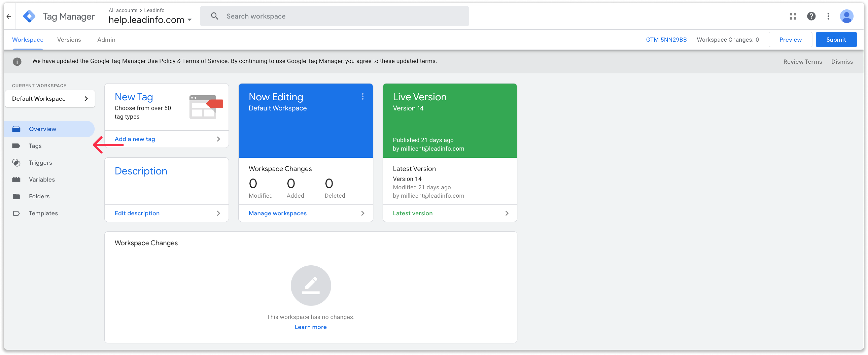Click Edit description link
The image size is (868, 355).
pyautogui.click(x=137, y=213)
